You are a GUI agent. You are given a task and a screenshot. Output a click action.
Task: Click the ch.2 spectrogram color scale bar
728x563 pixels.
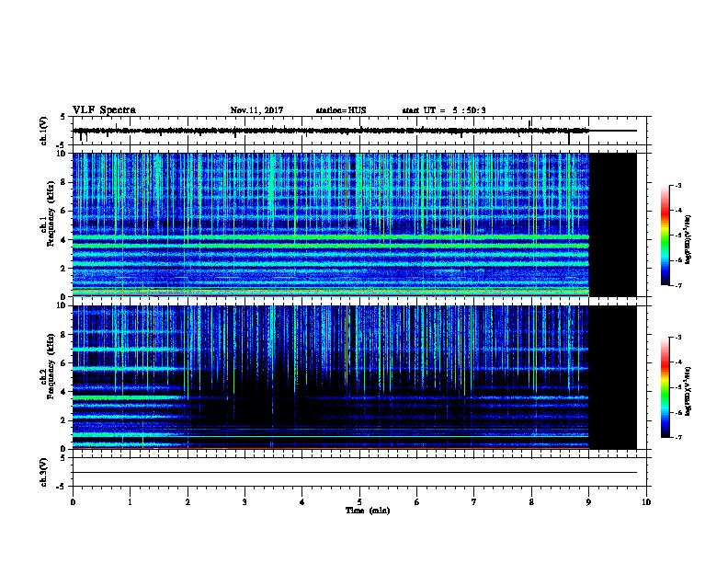(x=665, y=387)
